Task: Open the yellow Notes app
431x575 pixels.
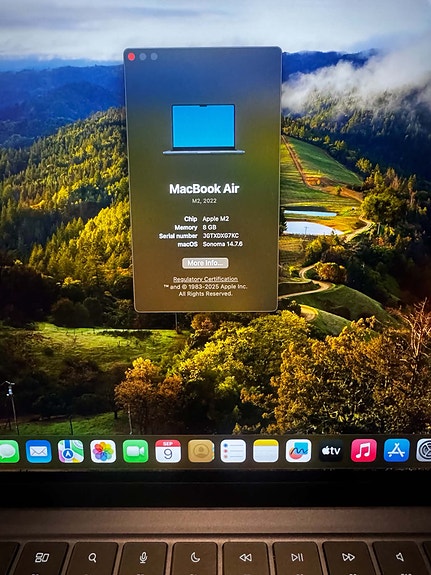Action: [266, 451]
